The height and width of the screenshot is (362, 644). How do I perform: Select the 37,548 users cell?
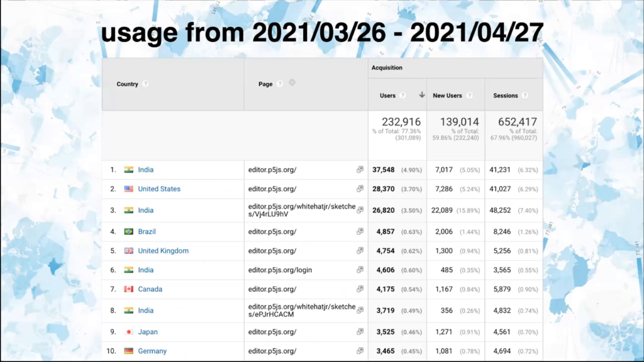[383, 170]
